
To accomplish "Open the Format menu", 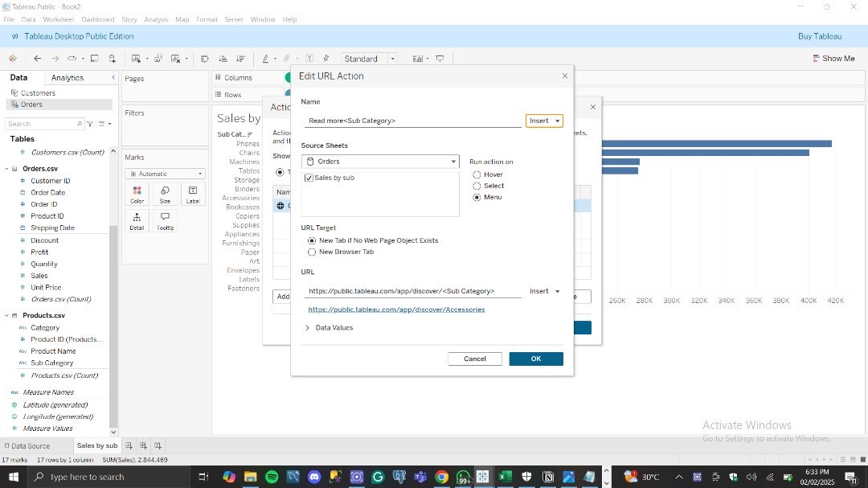I will 207,19.
